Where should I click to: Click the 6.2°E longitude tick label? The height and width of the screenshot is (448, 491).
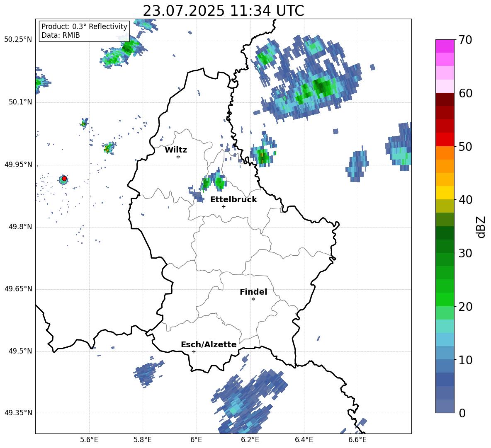point(250,440)
